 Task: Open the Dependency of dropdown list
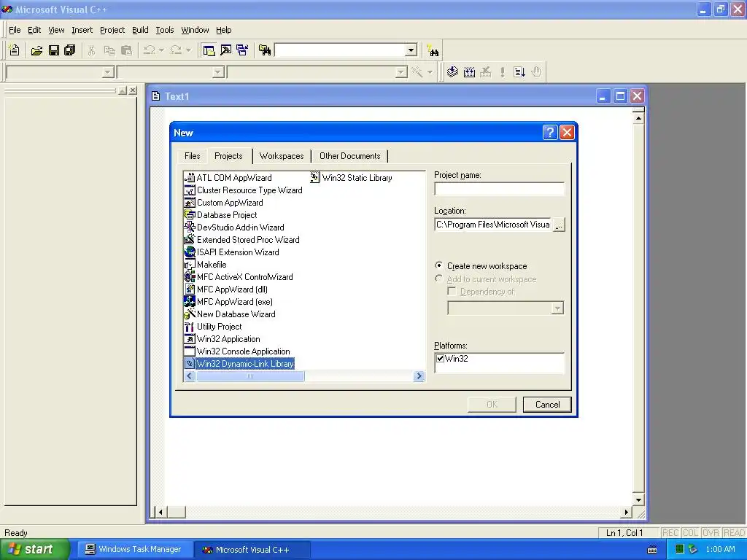(x=557, y=308)
